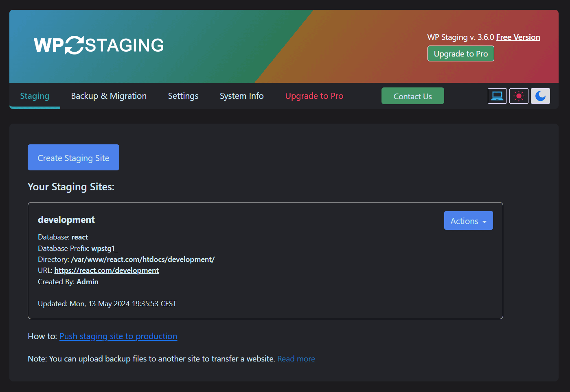Enable dark mode moon icon
This screenshot has width=570, height=392.
click(540, 96)
